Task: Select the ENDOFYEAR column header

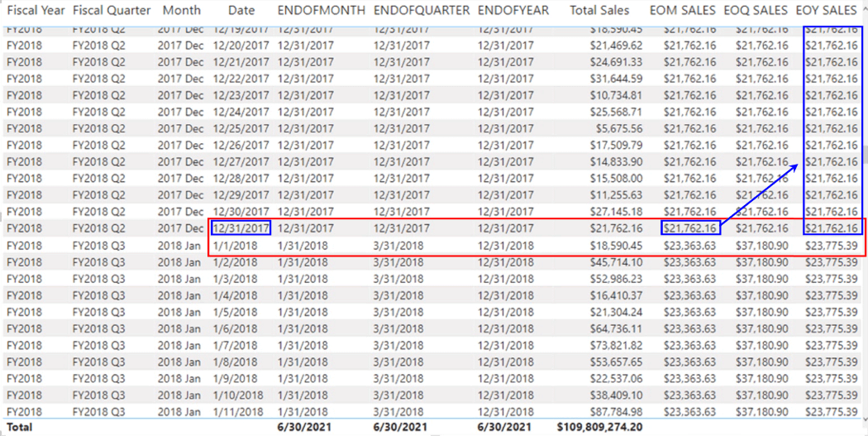Action: pyautogui.click(x=513, y=11)
